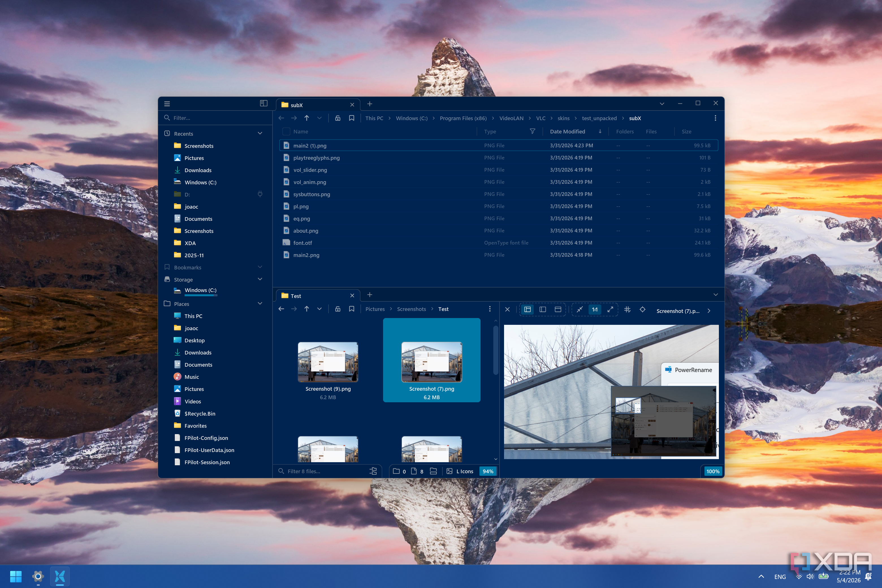The width and height of the screenshot is (882, 588).
Task: Collapse the Places section
Action: pyautogui.click(x=260, y=304)
